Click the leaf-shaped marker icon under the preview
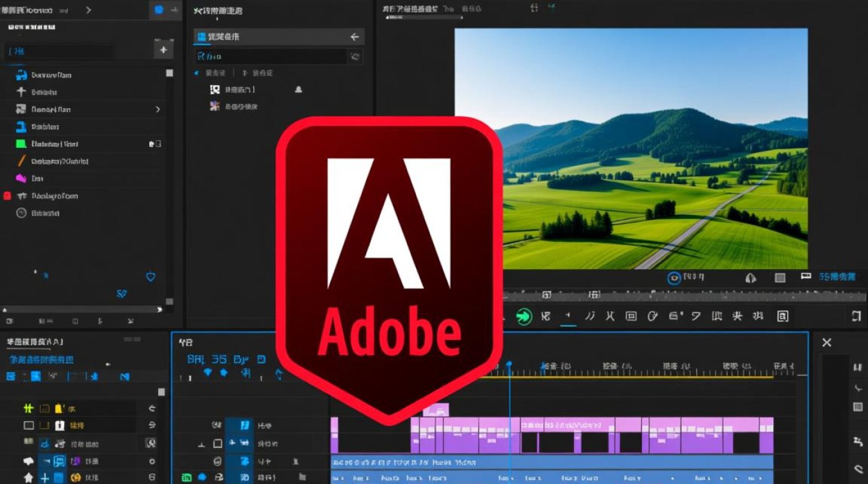The image size is (868, 484). point(750,277)
